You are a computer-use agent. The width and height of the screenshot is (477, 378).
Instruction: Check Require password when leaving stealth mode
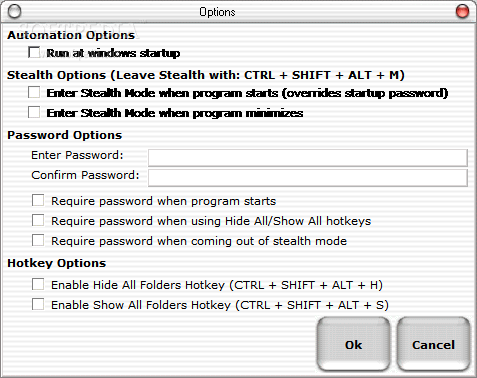38,240
